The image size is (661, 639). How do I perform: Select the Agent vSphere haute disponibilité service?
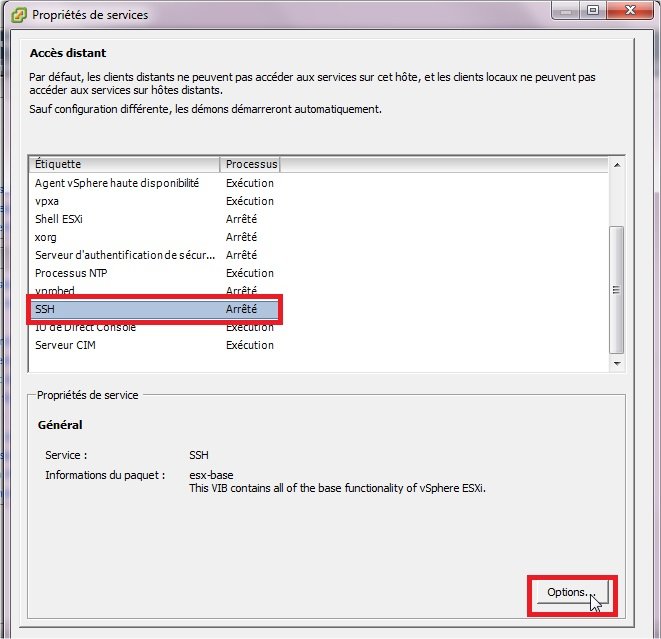click(117, 183)
